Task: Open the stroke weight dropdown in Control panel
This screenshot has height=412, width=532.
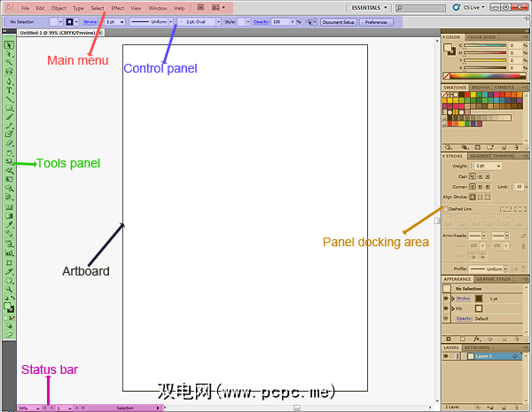Action: 122,21
